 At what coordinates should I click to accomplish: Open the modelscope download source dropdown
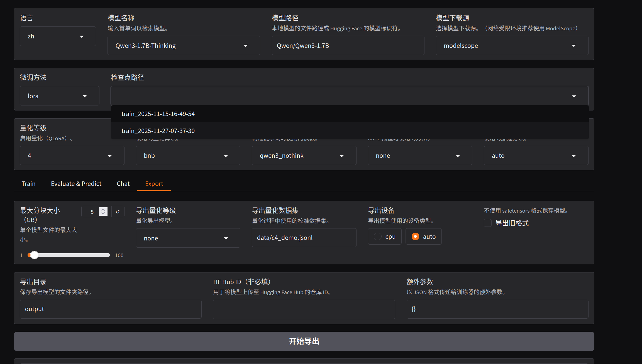point(573,46)
